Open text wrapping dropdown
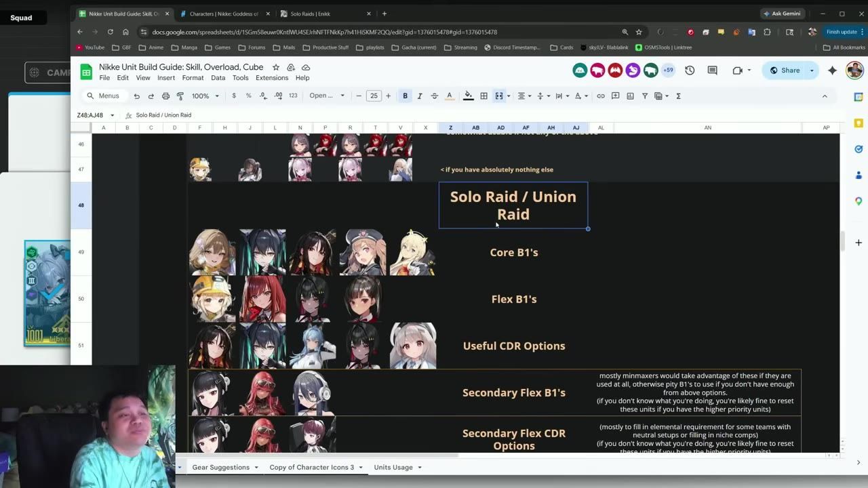The height and width of the screenshot is (488, 868). [x=561, y=96]
